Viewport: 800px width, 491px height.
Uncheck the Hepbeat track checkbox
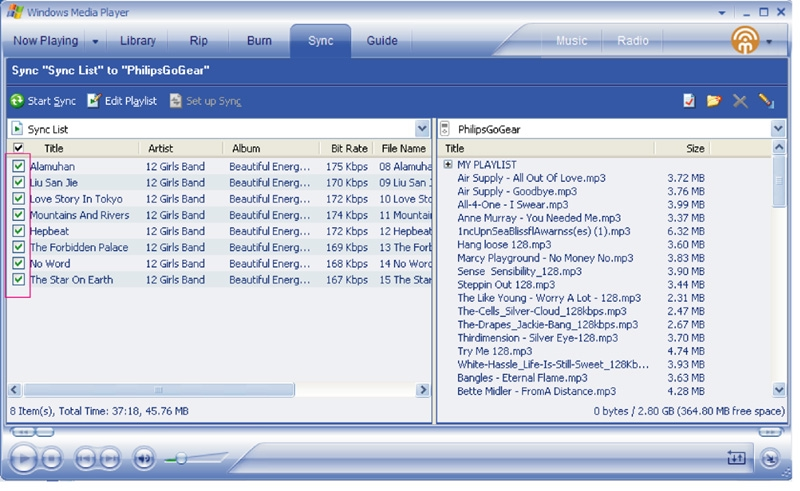18,231
